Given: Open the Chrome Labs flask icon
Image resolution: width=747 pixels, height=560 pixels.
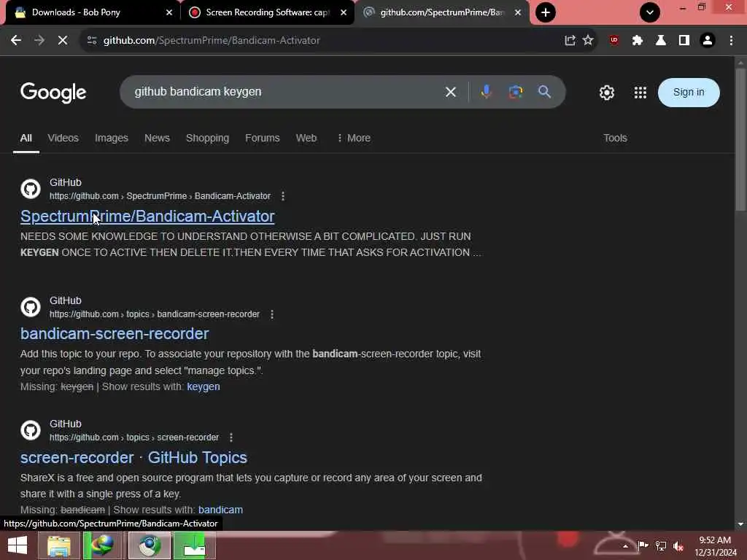Looking at the screenshot, I should (x=661, y=41).
